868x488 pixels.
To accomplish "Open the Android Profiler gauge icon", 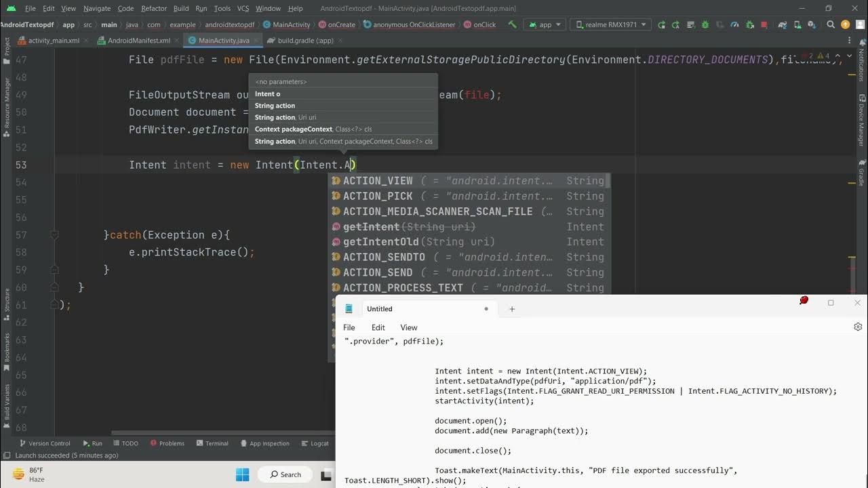I will click(x=734, y=24).
